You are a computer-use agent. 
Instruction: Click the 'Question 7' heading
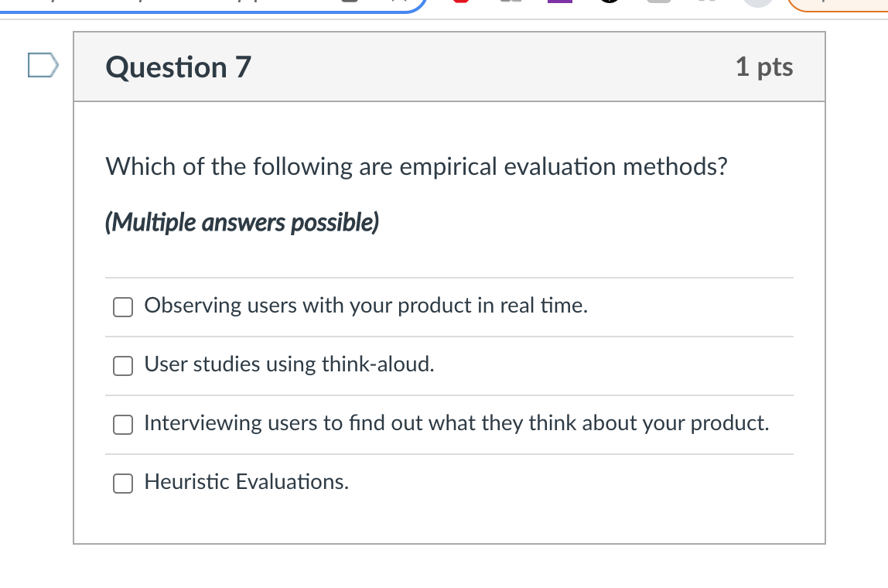(x=179, y=67)
